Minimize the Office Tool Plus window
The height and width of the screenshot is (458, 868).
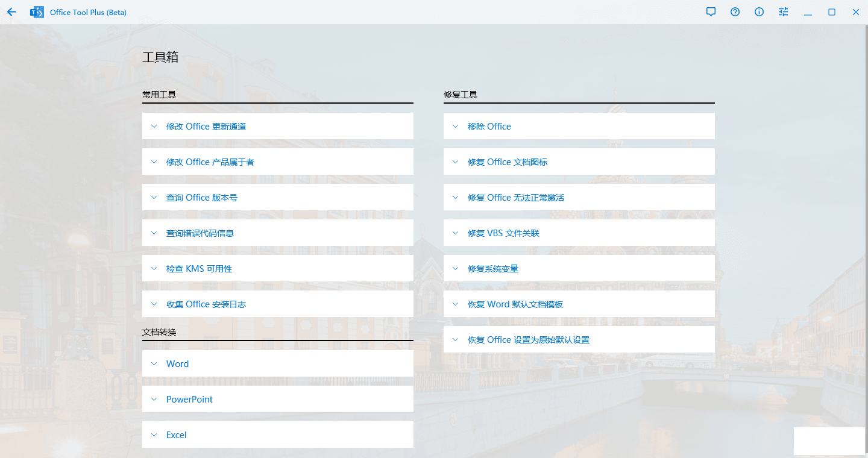click(808, 12)
